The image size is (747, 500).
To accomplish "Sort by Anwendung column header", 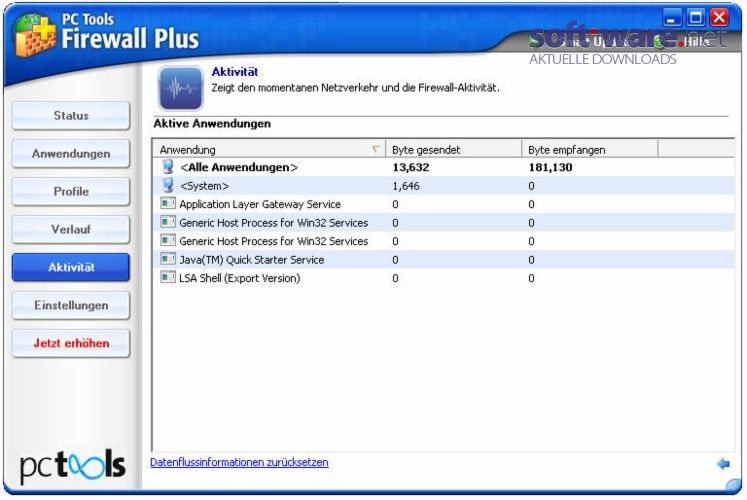I will [269, 150].
